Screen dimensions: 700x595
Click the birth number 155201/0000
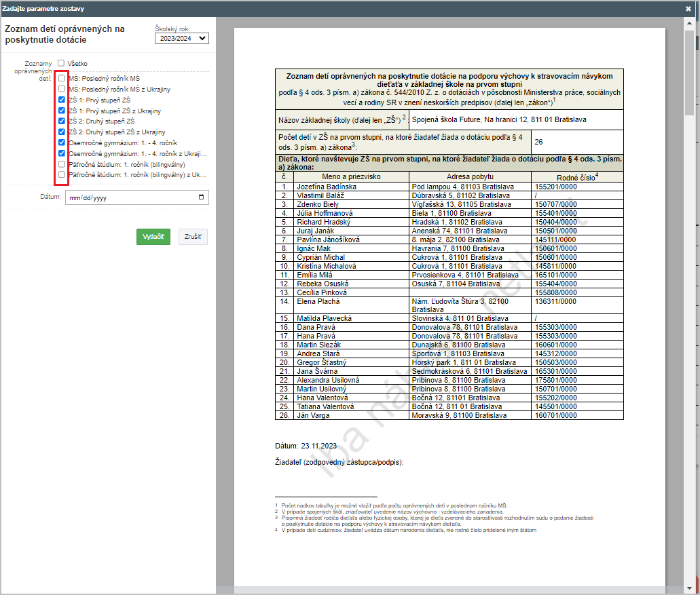pyautogui.click(x=556, y=187)
